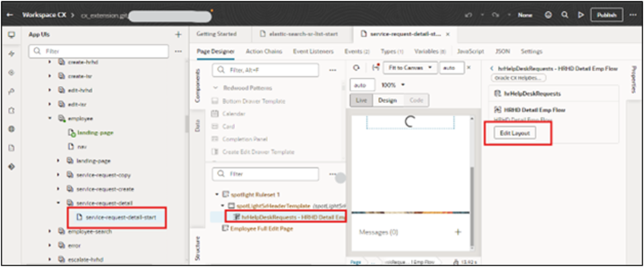Click the smiley feedback icon in header
The image size is (644, 267).
[x=548, y=15]
